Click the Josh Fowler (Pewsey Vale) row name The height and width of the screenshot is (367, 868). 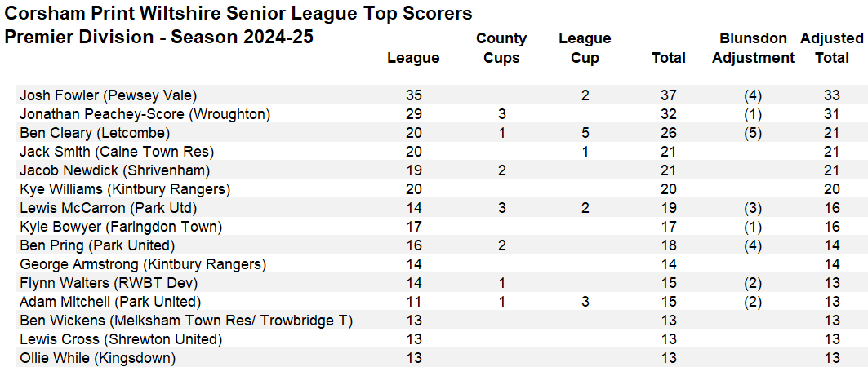[x=108, y=95]
